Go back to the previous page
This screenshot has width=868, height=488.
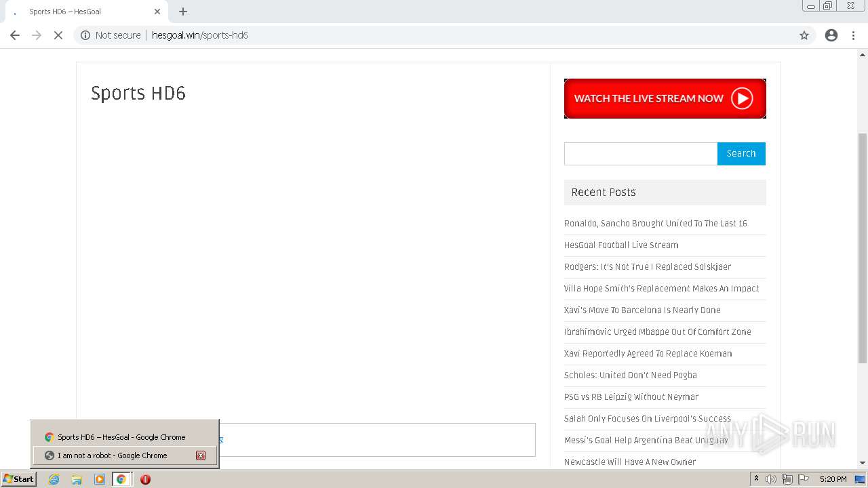pos(15,35)
